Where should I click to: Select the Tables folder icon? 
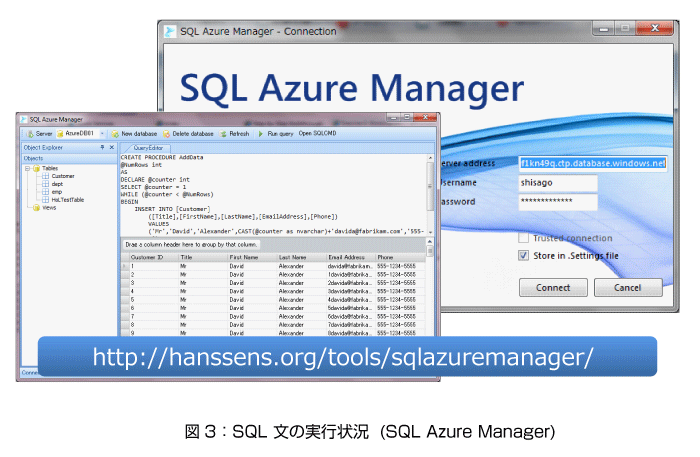36,168
